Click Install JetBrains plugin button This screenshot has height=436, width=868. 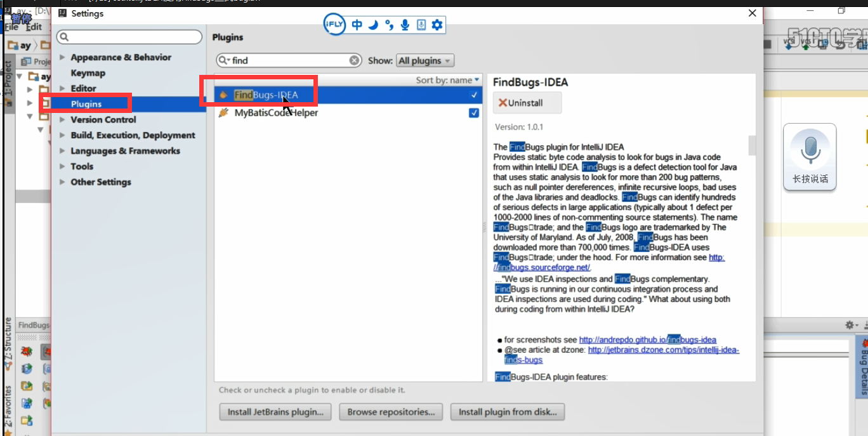point(276,412)
